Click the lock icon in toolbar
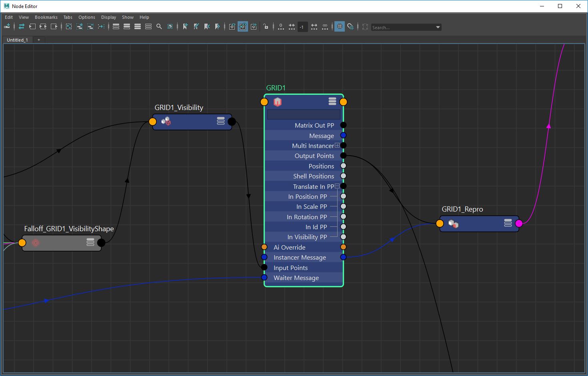Viewport: 588px width, 376px height. 266,27
